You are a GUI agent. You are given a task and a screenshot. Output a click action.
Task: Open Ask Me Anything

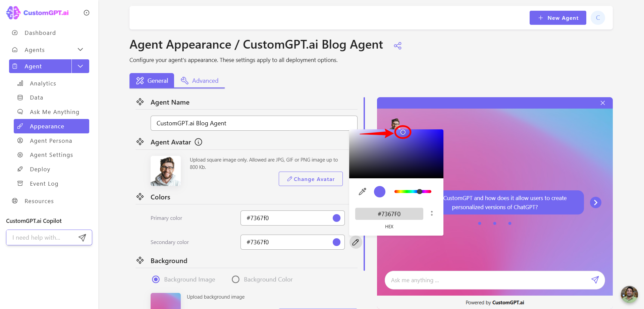[54, 112]
